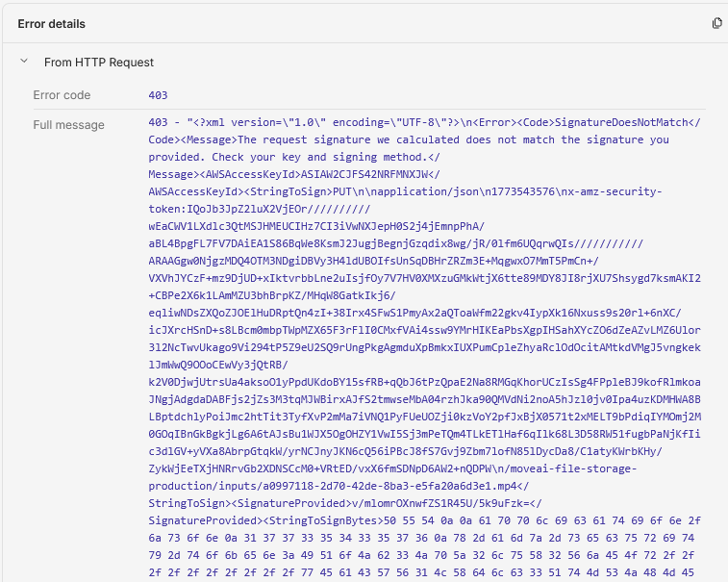Select the Full message label

click(x=68, y=125)
